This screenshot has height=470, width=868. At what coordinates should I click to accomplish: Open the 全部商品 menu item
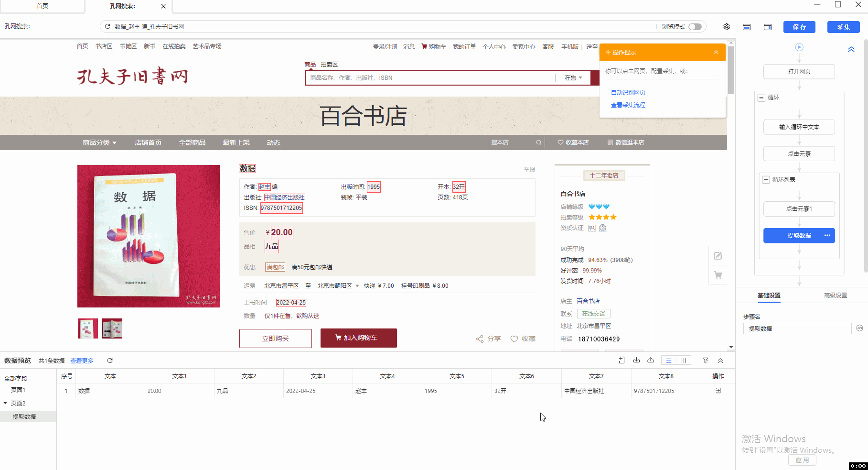pyautogui.click(x=192, y=142)
